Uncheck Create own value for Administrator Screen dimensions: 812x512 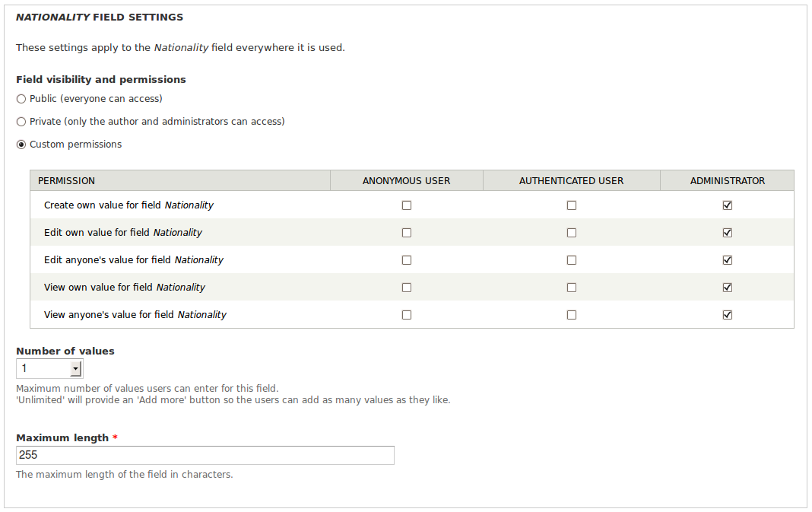[728, 205]
